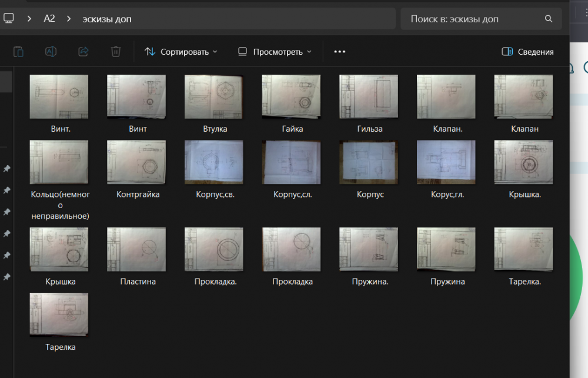Image resolution: width=588 pixels, height=378 pixels.
Task: Select the Корпус,сл. image file
Action: coord(292,162)
